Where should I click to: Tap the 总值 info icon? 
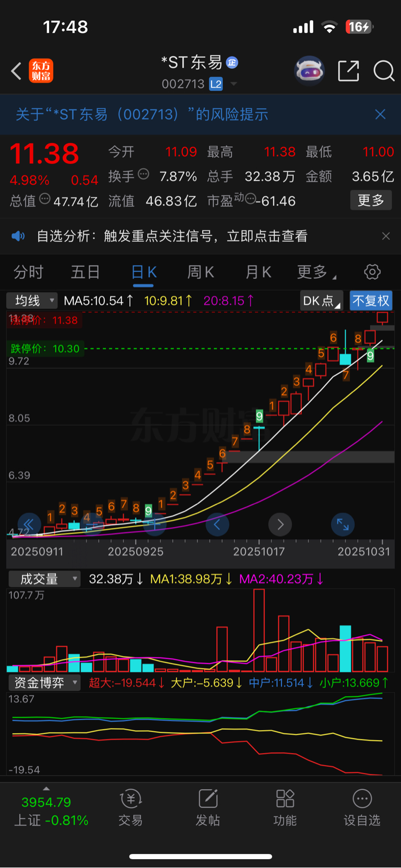click(45, 199)
